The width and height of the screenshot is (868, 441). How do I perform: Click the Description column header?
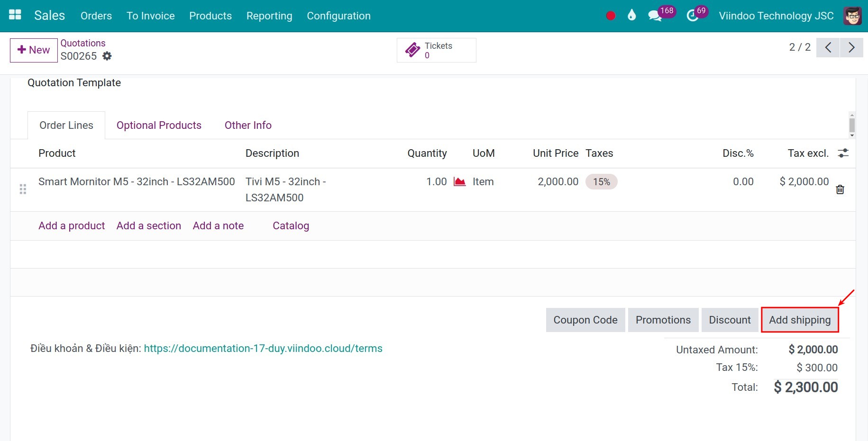coord(272,153)
